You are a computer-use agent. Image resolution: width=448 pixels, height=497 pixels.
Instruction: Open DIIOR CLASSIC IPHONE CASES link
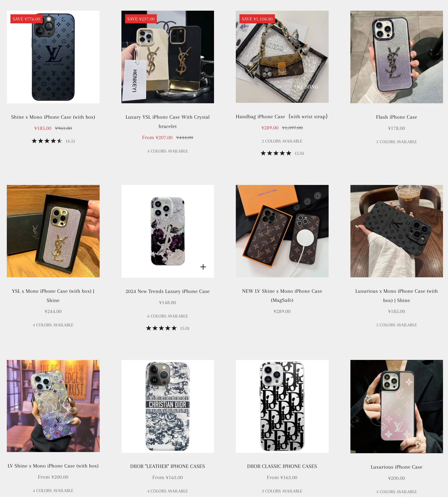(282, 466)
